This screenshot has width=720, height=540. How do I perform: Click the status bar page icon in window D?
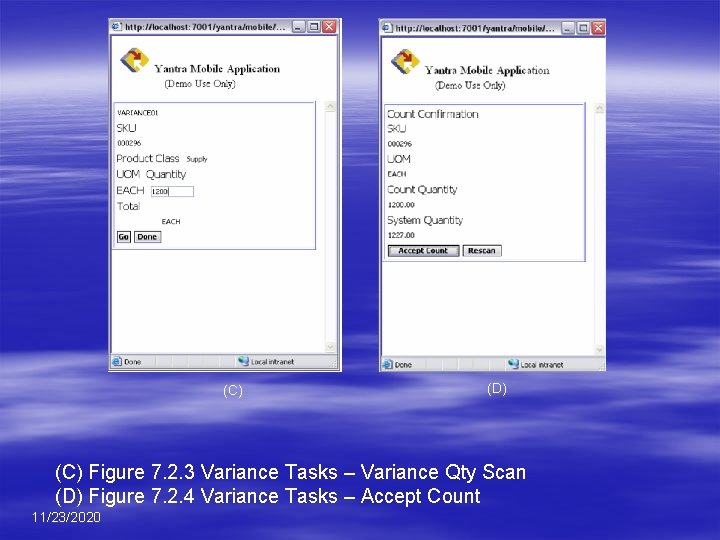[x=388, y=364]
